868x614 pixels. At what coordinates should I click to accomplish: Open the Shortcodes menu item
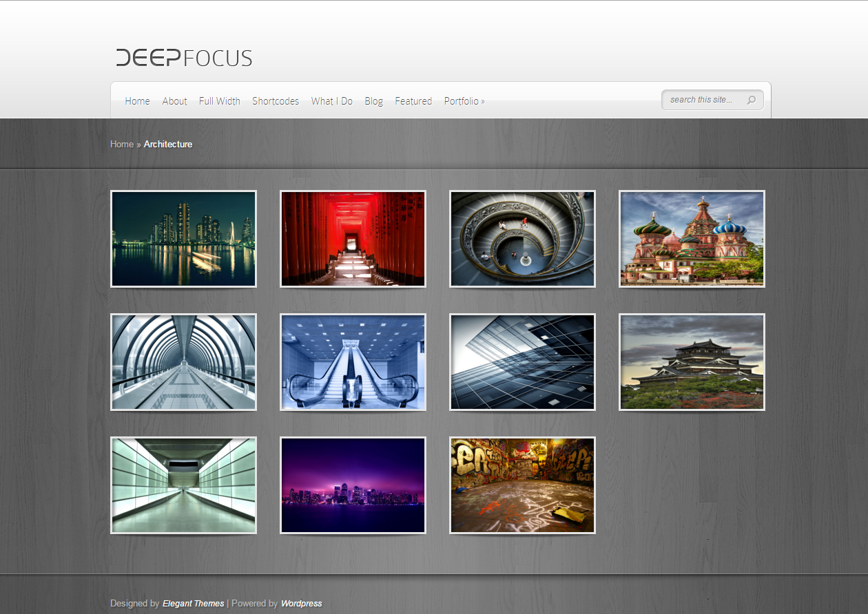pos(276,101)
